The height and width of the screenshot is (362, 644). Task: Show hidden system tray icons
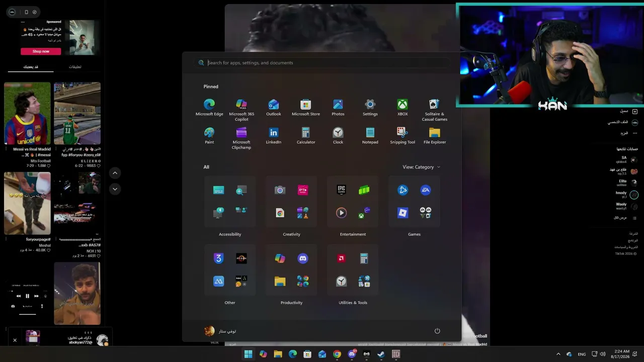(558, 354)
